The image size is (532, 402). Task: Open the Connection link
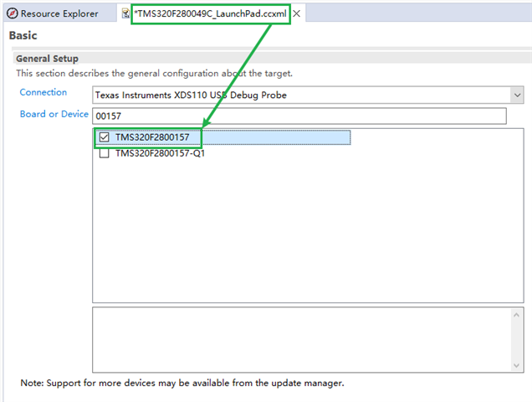(x=43, y=92)
